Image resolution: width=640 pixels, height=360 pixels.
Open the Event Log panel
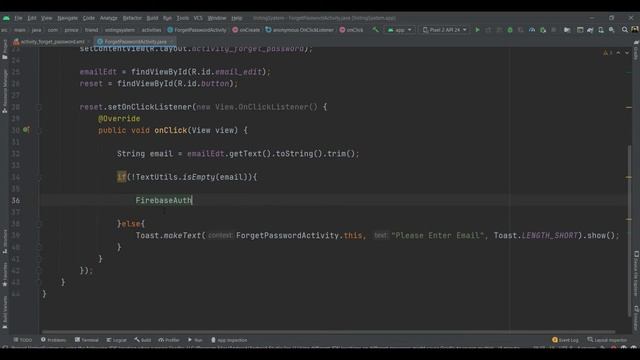tap(565, 340)
